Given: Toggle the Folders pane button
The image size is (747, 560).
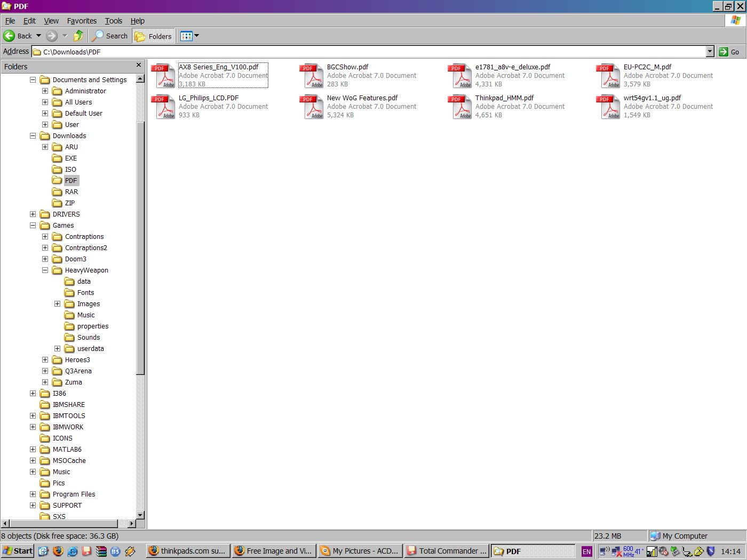Looking at the screenshot, I should tap(154, 36).
